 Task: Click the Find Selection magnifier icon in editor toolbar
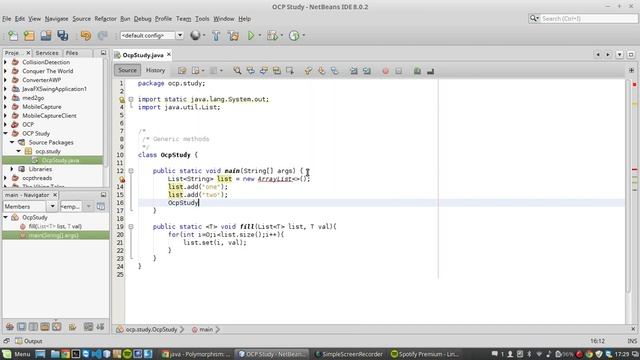point(237,71)
